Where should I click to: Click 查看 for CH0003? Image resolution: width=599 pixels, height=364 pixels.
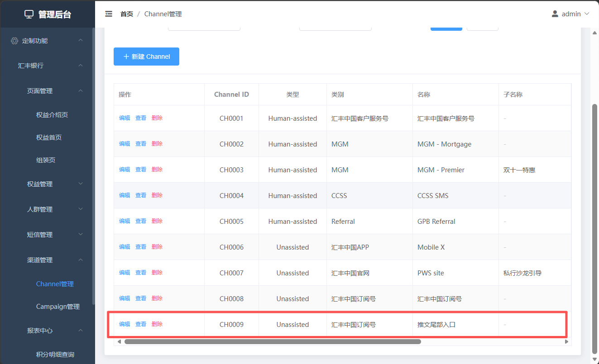tap(141, 170)
